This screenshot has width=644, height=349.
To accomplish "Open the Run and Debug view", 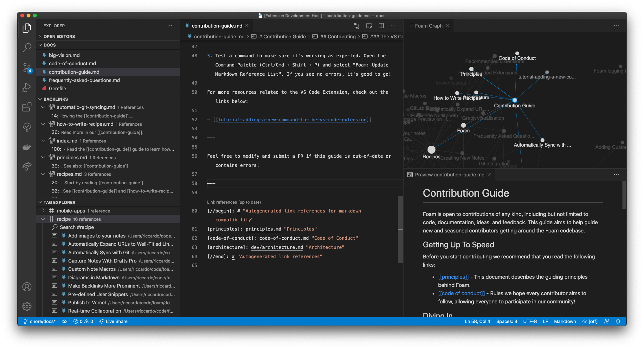I will 27,87.
